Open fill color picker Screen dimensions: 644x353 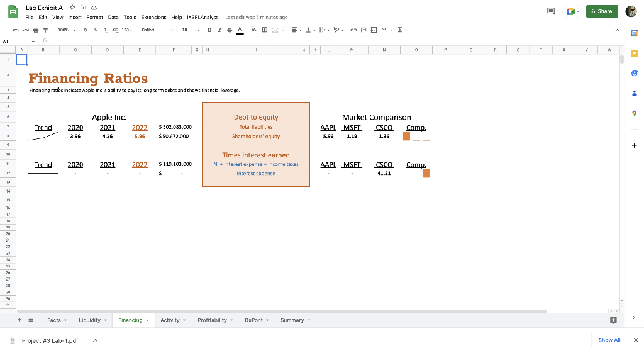point(254,30)
